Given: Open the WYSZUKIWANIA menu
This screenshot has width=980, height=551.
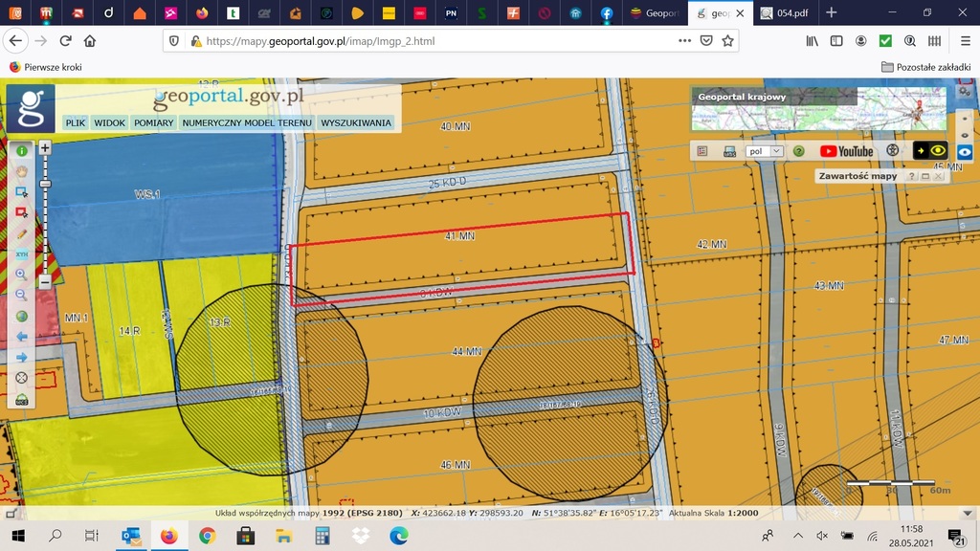Looking at the screenshot, I should point(356,123).
